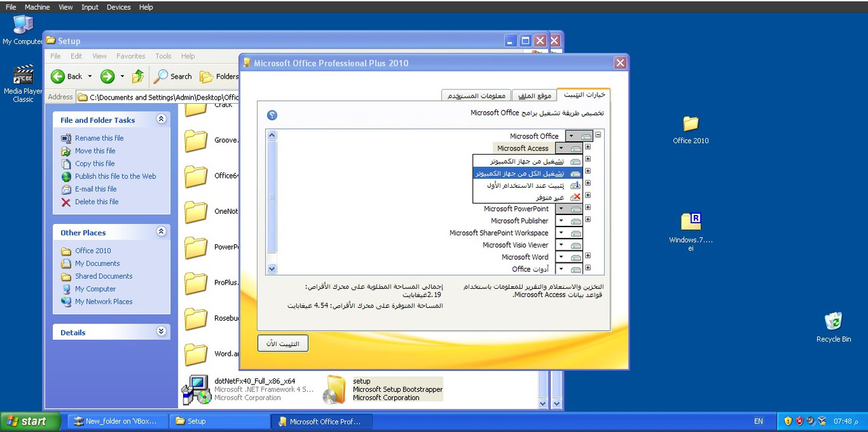The image size is (868, 432).
Task: Choose 'تشغيل من جهاز الكمبيوتر' option in popup menu
Action: pos(528,161)
